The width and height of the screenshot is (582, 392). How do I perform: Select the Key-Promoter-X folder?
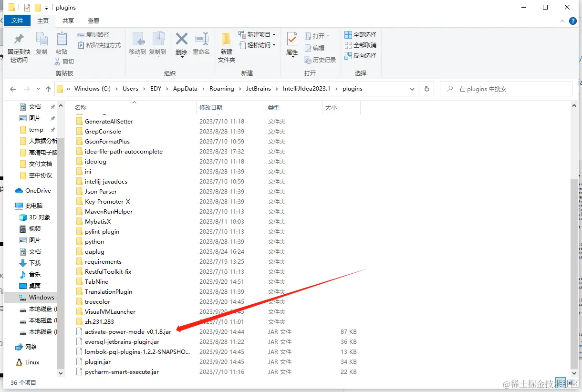point(107,201)
